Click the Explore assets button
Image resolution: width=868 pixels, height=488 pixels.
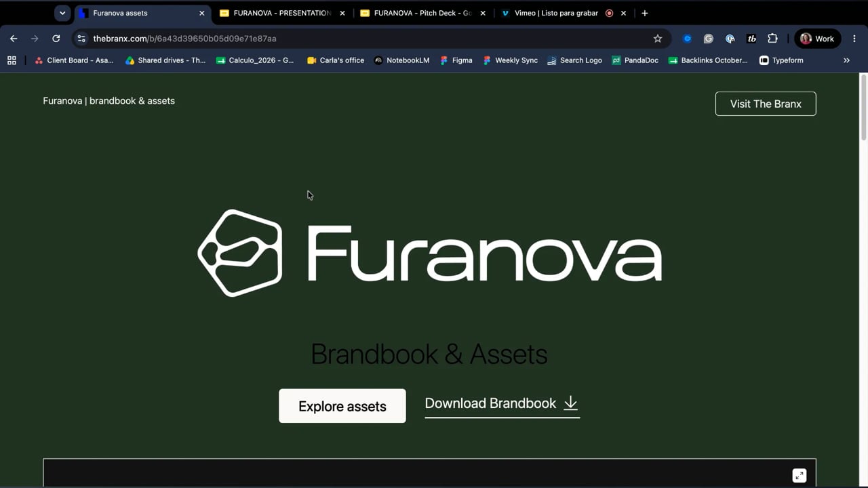pos(342,406)
